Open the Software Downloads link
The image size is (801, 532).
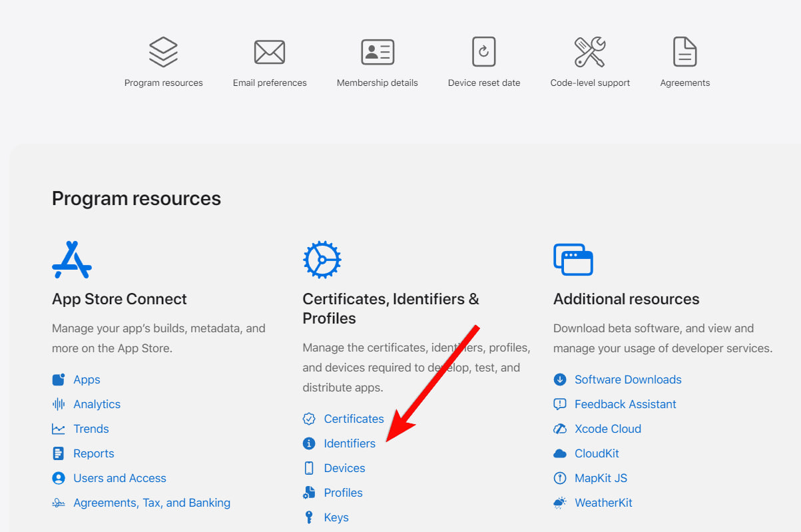click(x=628, y=380)
